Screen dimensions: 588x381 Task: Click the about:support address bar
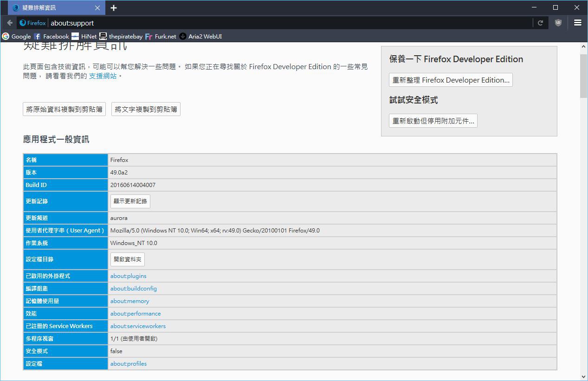(278, 23)
